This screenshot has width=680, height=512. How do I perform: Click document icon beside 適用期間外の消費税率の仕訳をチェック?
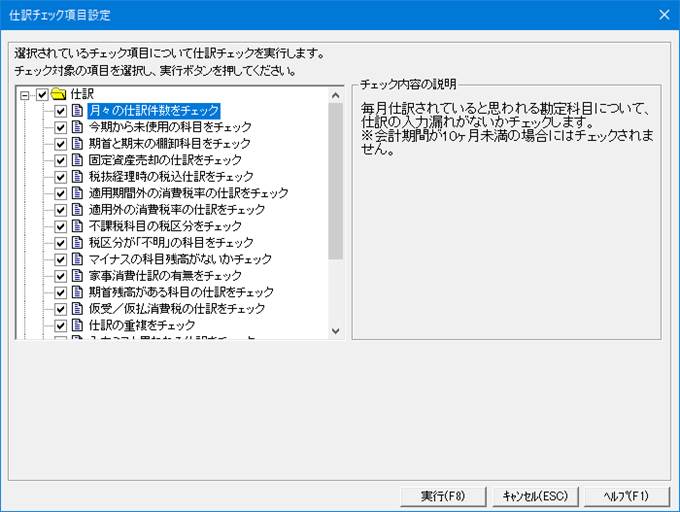[x=77, y=193]
